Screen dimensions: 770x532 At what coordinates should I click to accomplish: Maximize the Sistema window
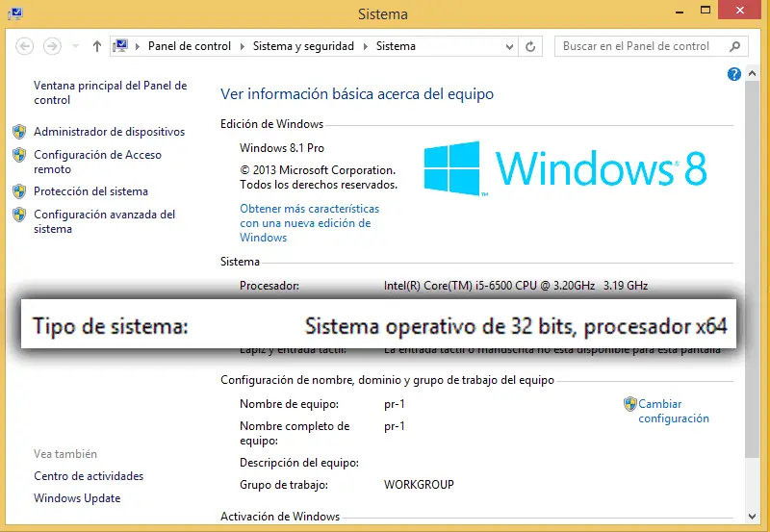point(706,11)
